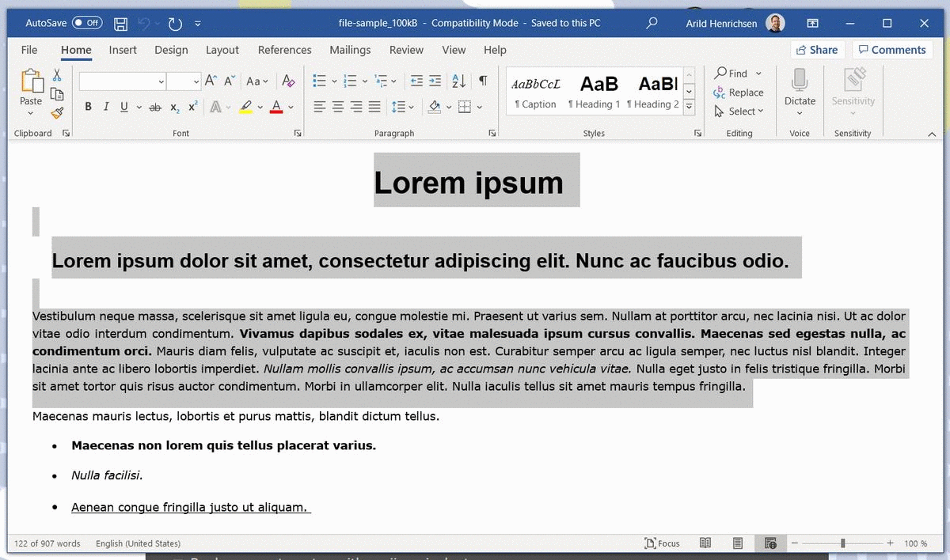Enable Focus mode from status bar
Screen dimensions: 950x560
coord(663,543)
